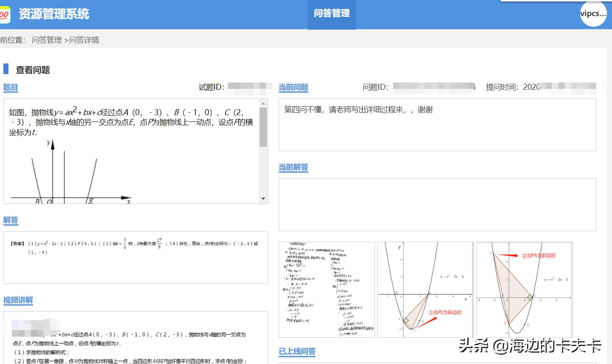612x364 pixels.
Task: Click the 解答 section link
Action: 10,221
